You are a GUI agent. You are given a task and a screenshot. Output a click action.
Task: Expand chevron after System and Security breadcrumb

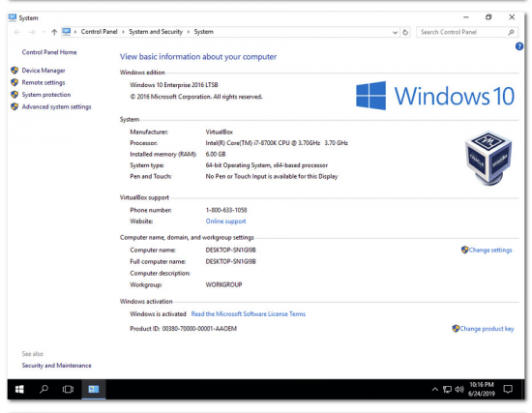point(189,32)
